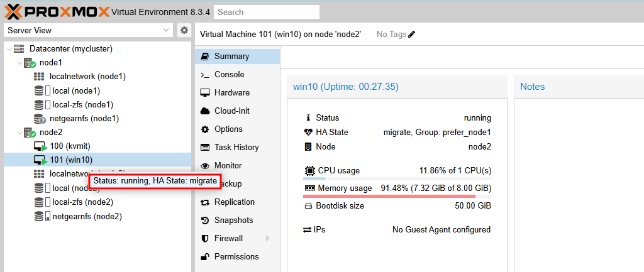
Task: Click the CPU usage progress bar
Action: coord(397,179)
